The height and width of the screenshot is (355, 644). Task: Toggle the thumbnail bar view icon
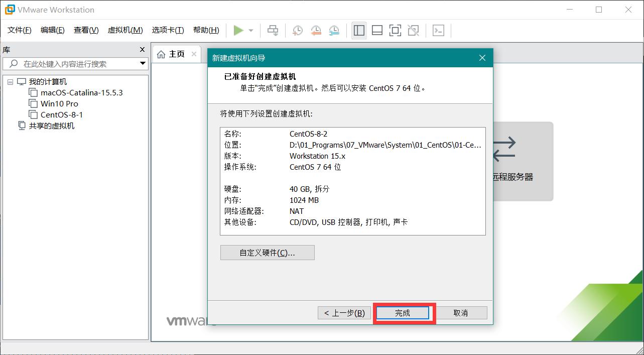[377, 31]
